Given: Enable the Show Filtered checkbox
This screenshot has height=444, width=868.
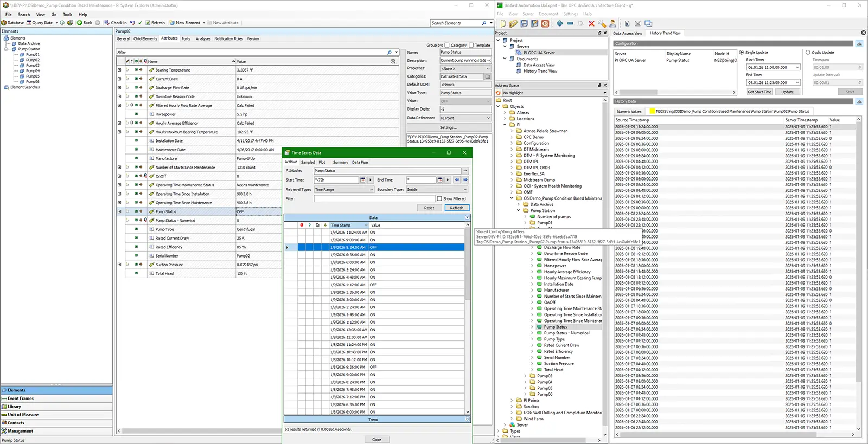Looking at the screenshot, I should pos(439,199).
